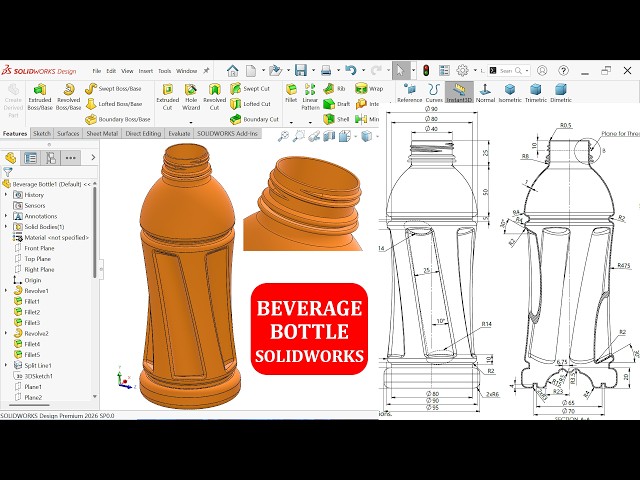Image resolution: width=640 pixels, height=480 pixels.
Task: Open the View menu
Action: click(127, 71)
